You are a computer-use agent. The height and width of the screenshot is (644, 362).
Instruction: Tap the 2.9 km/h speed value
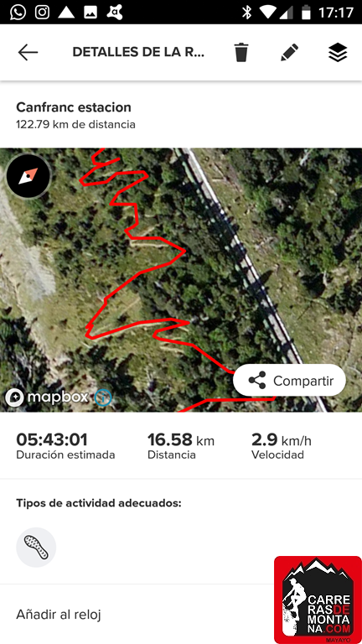click(282, 440)
